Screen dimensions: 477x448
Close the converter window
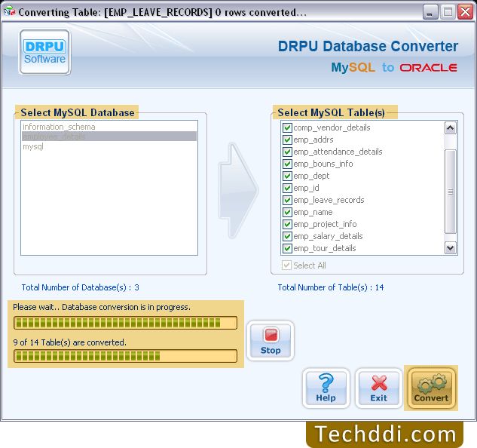coord(466,12)
